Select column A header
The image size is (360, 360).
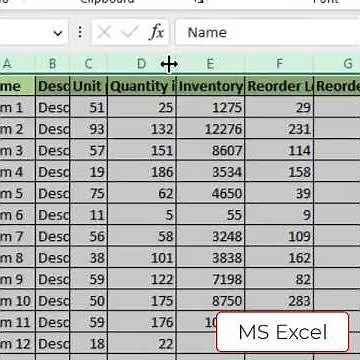(17, 63)
